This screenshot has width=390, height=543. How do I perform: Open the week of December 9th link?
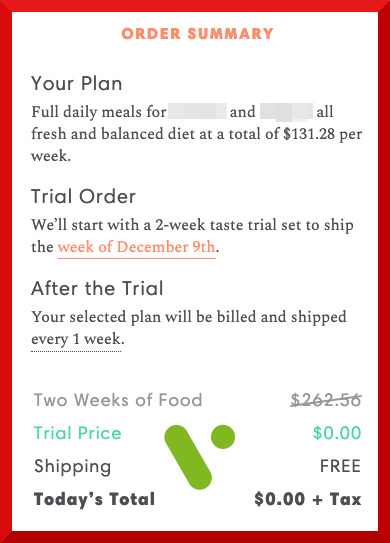tap(136, 247)
